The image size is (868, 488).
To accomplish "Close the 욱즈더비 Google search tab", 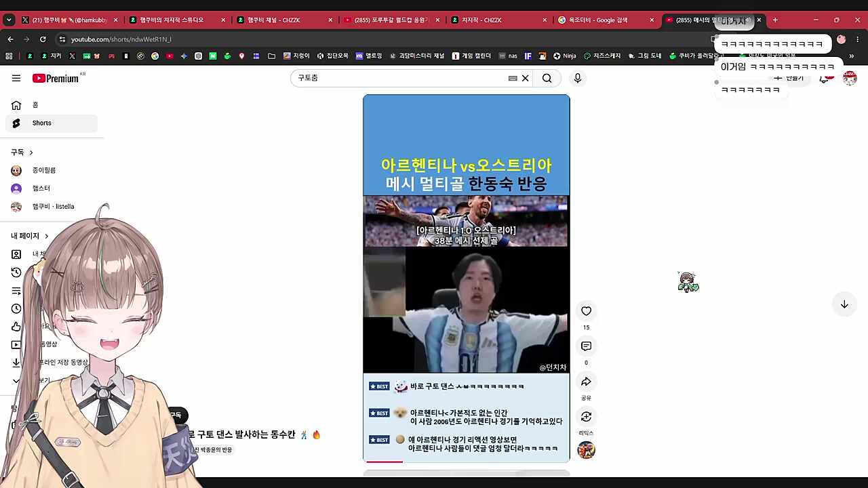I will click(x=652, y=20).
